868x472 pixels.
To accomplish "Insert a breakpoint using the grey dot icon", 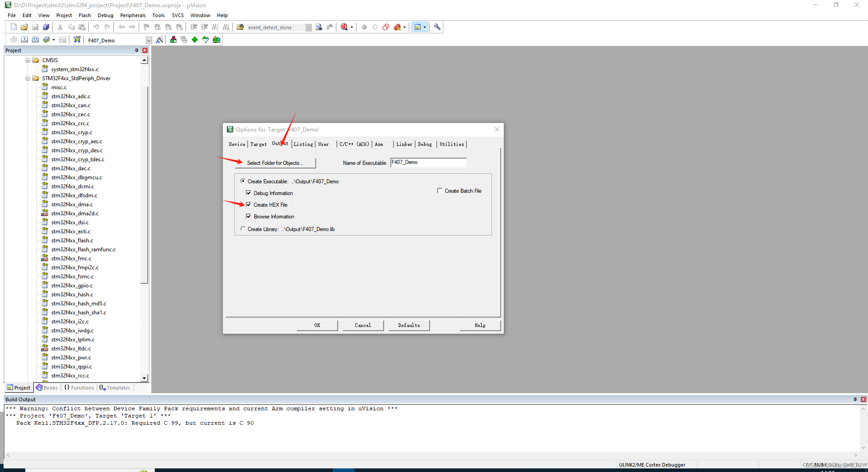I will tap(364, 27).
